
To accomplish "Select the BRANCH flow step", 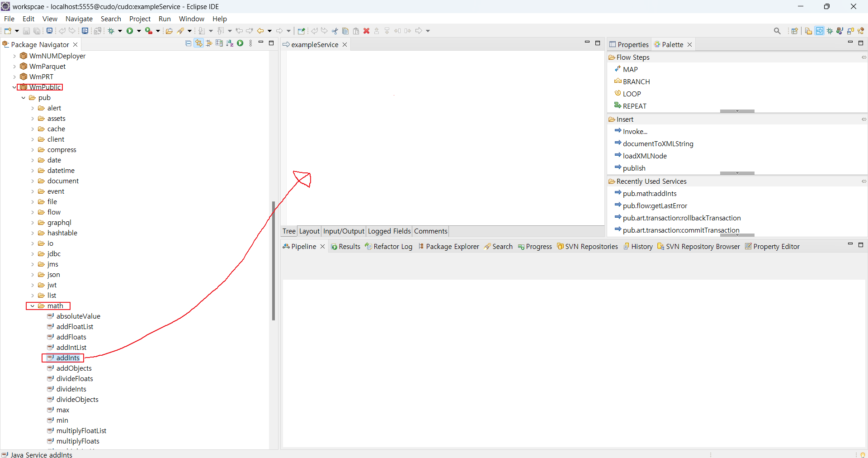I will coord(632,82).
